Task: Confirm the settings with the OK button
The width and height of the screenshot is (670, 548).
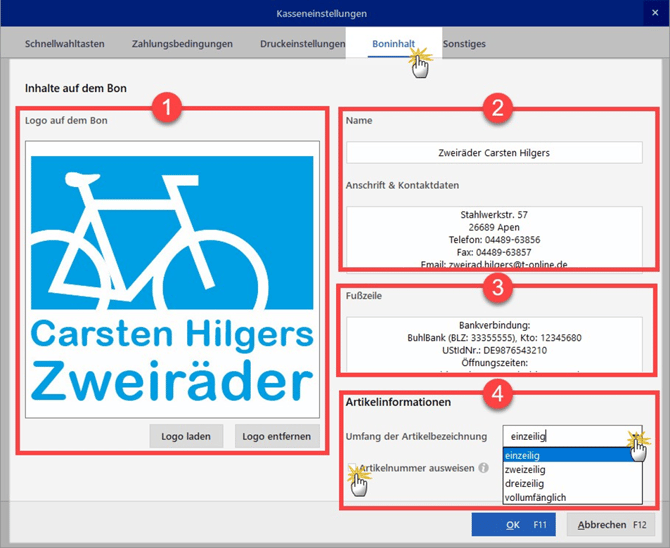Action: [x=512, y=524]
